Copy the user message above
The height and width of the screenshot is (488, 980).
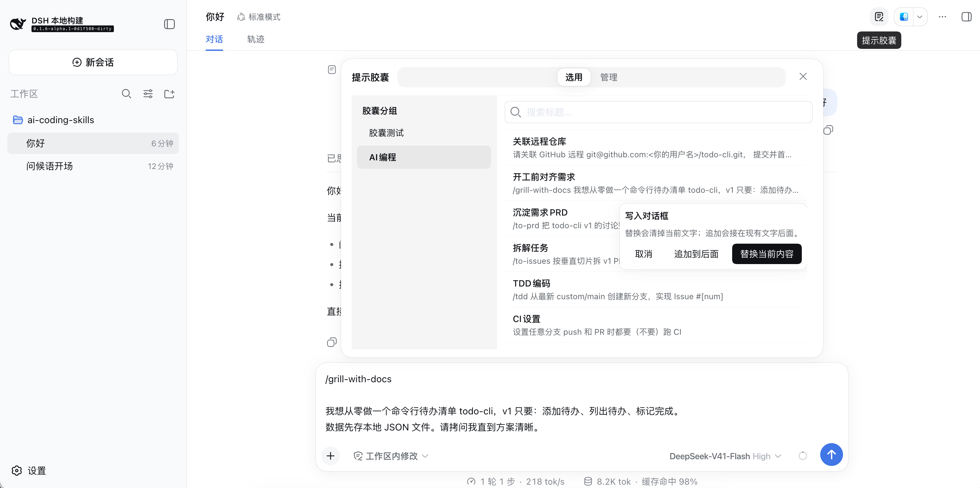coord(828,130)
